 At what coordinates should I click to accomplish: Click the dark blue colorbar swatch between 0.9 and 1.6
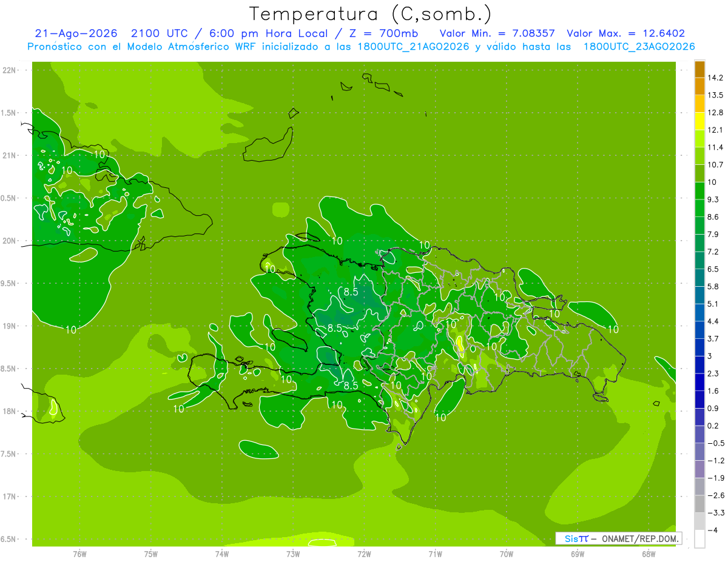(x=699, y=400)
